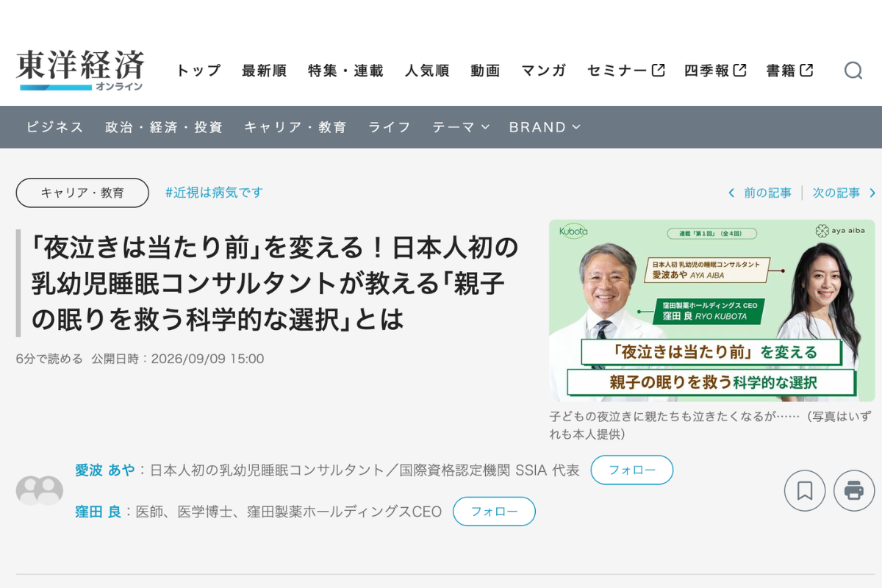This screenshot has width=882, height=588.
Task: Click the left chevron of 前の記事
Action: tap(731, 193)
